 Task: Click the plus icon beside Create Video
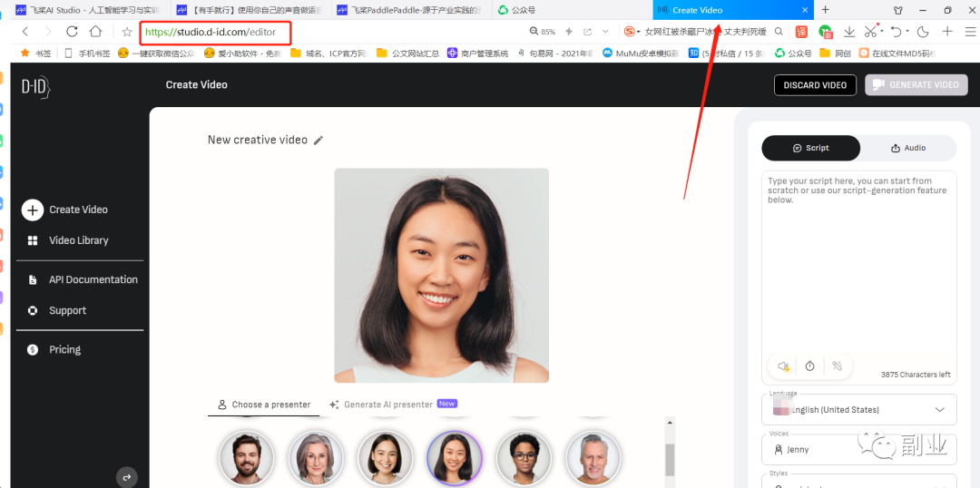pyautogui.click(x=33, y=210)
